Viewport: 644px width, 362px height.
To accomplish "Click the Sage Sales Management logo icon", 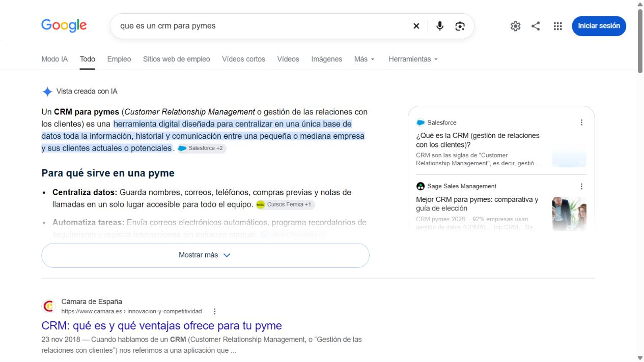I will [x=421, y=186].
